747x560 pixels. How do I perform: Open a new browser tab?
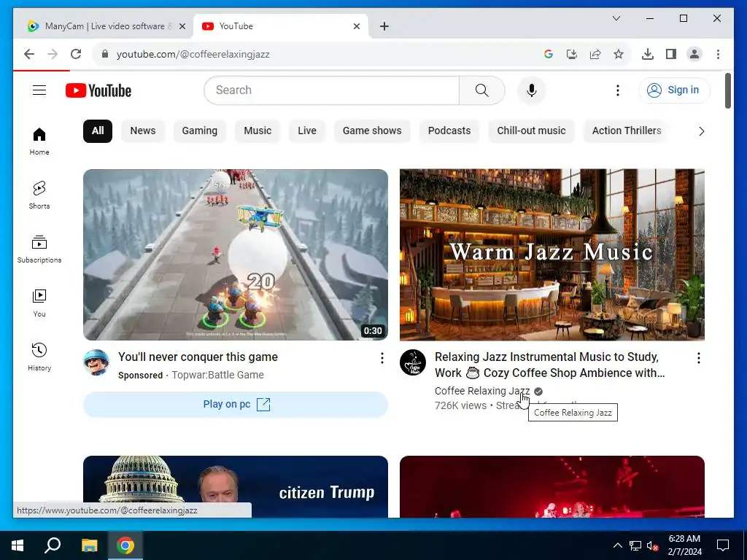pyautogui.click(x=384, y=26)
